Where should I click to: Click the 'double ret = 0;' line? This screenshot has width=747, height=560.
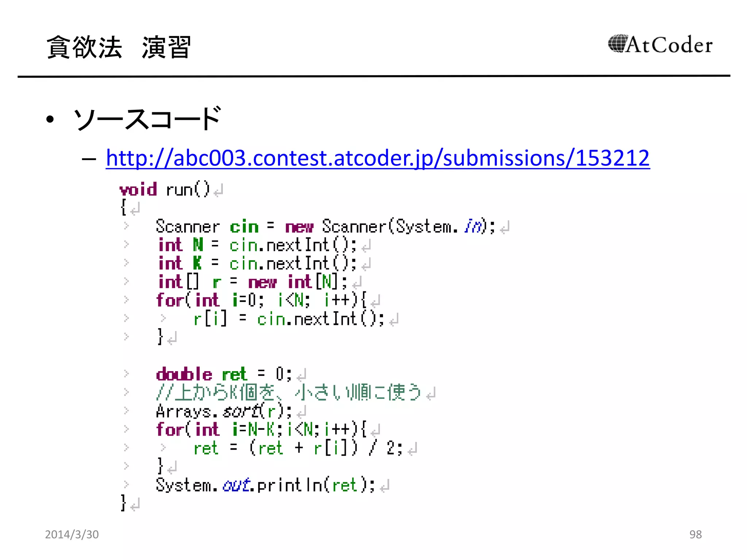[x=224, y=374]
